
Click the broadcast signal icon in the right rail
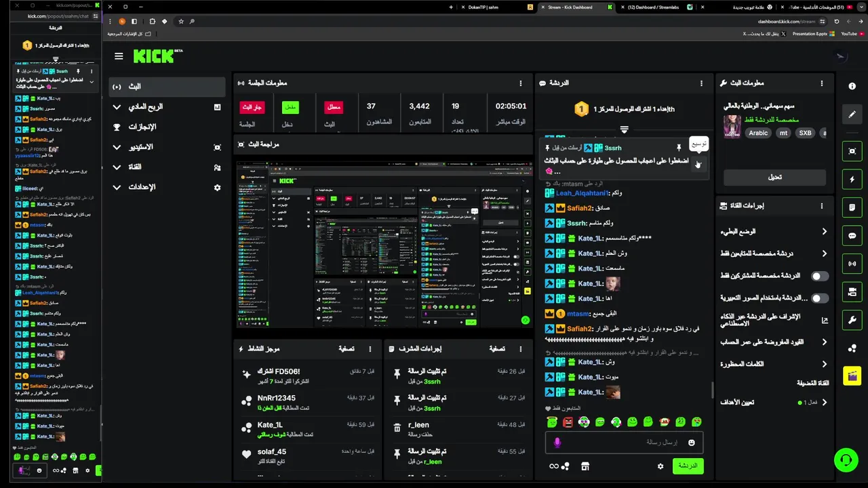coord(852,264)
